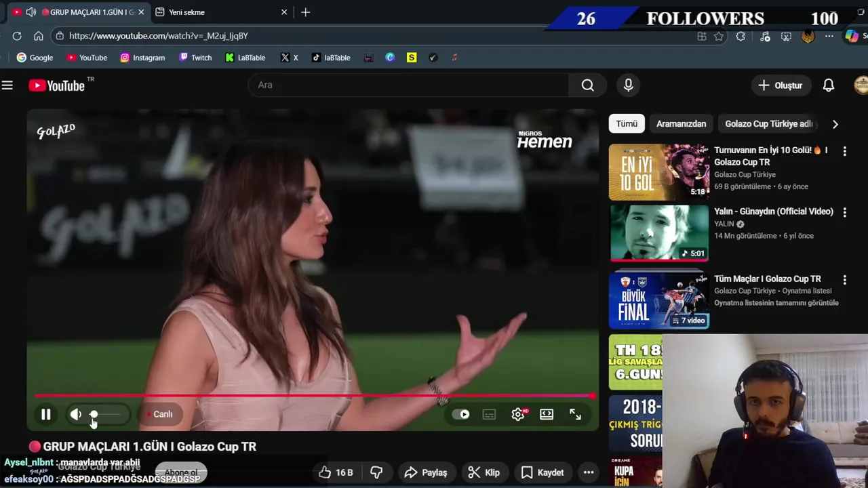The width and height of the screenshot is (868, 488).
Task: Dislike the video
Action: pos(377,472)
